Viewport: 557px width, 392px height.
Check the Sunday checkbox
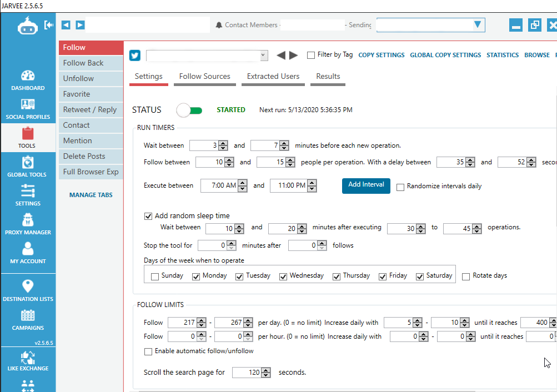coord(155,277)
